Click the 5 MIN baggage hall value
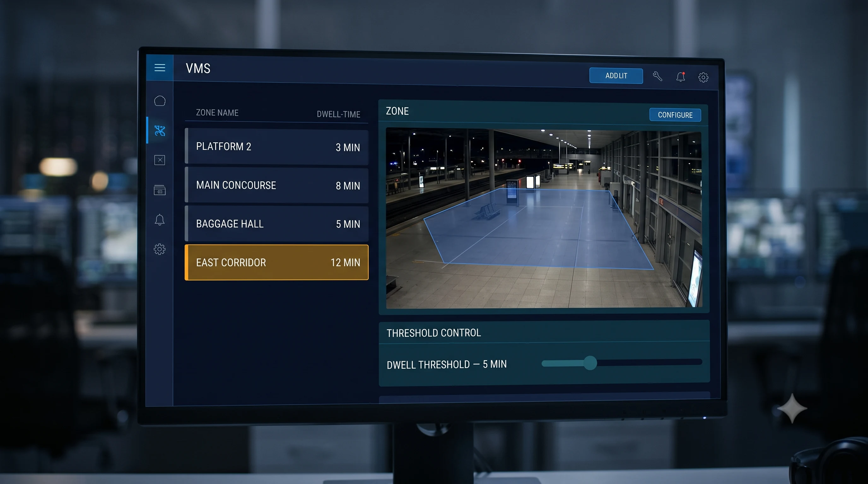 [x=348, y=224]
